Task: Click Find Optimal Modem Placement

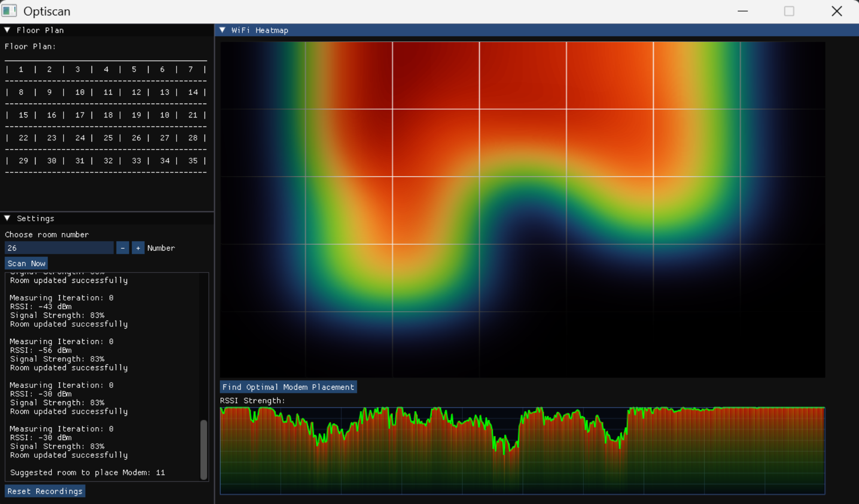Action: pyautogui.click(x=288, y=387)
